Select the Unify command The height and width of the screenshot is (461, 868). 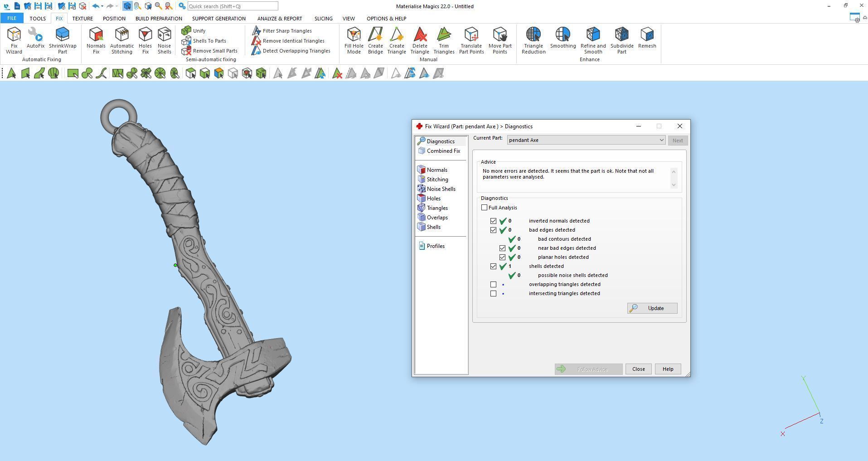tap(194, 31)
